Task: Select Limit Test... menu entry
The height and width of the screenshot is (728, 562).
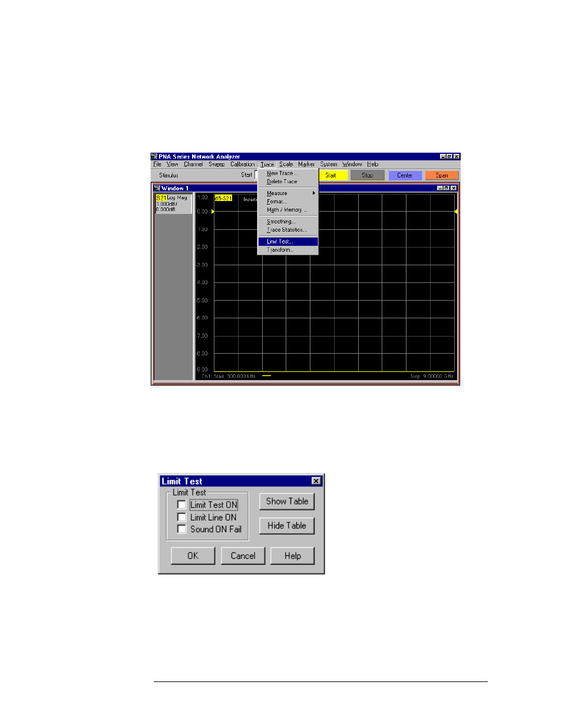Action: (x=288, y=242)
